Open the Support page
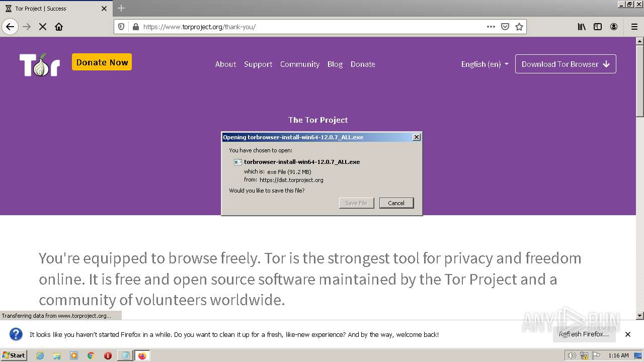 point(258,64)
